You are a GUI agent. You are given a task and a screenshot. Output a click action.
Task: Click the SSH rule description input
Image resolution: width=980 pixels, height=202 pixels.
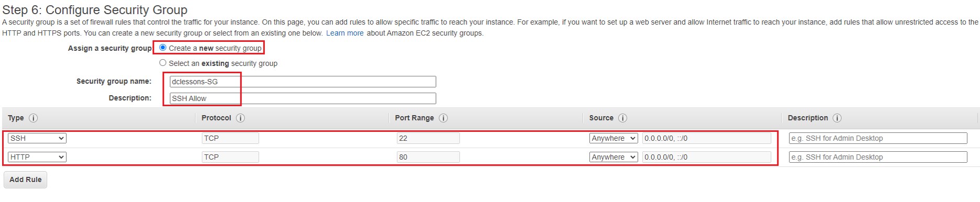pos(878,138)
